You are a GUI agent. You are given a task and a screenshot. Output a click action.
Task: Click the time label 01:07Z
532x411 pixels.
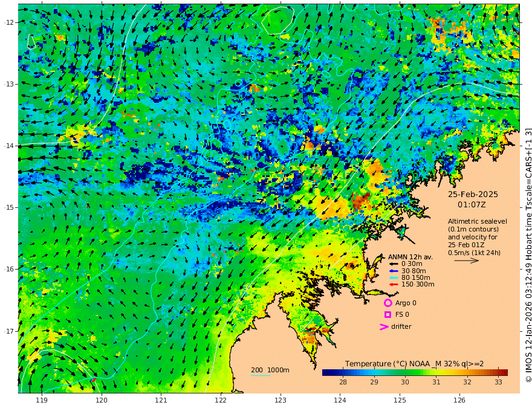[x=472, y=205]
